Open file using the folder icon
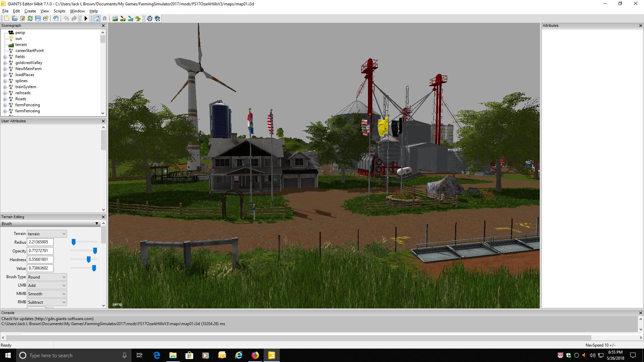This screenshot has height=362, width=644. [15, 18]
